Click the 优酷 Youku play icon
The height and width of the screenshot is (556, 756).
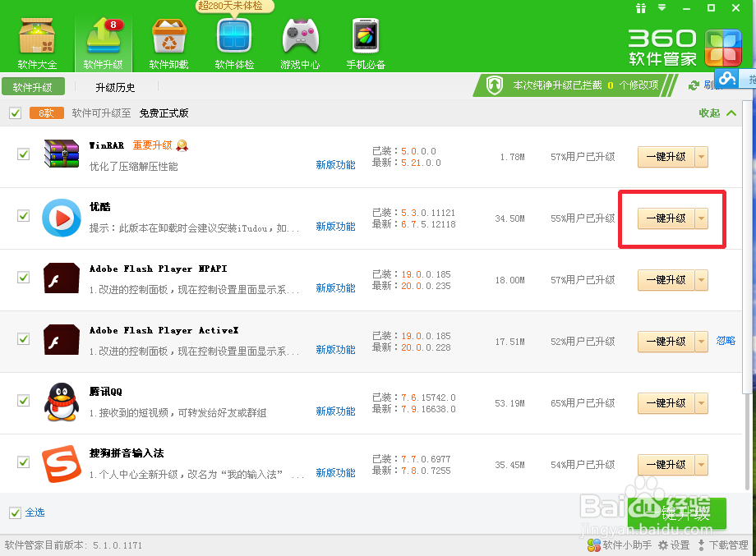[x=62, y=218]
